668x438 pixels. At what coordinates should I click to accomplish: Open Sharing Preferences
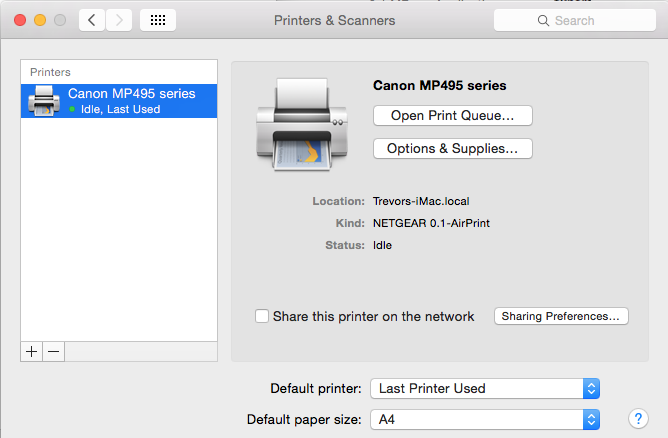point(561,316)
